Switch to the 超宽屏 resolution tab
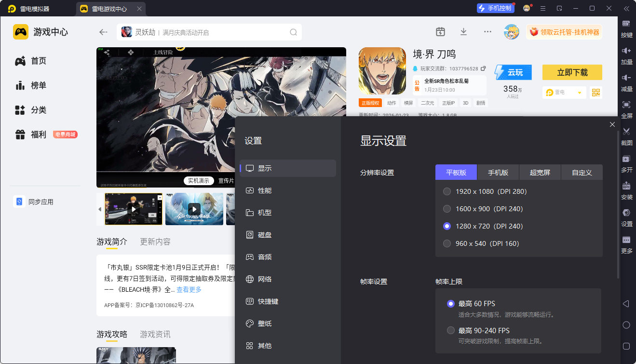Screen dimensions: 636x364 coord(540,172)
